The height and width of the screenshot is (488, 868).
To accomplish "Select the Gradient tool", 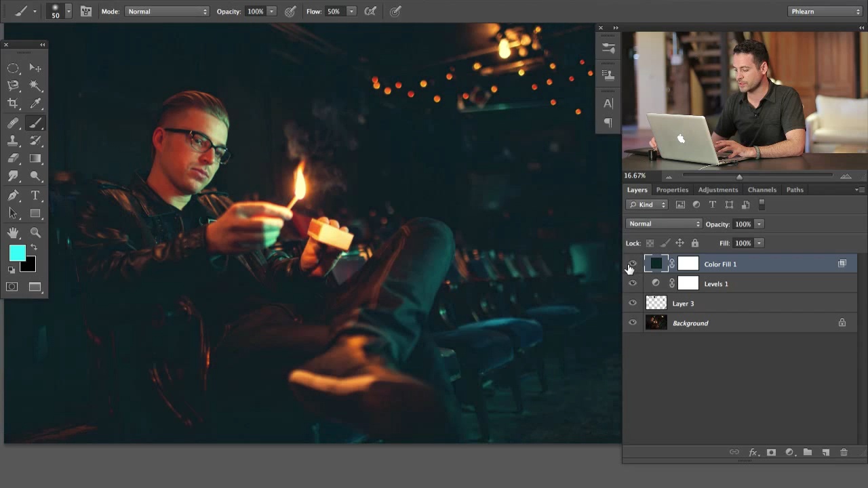I will coord(35,159).
